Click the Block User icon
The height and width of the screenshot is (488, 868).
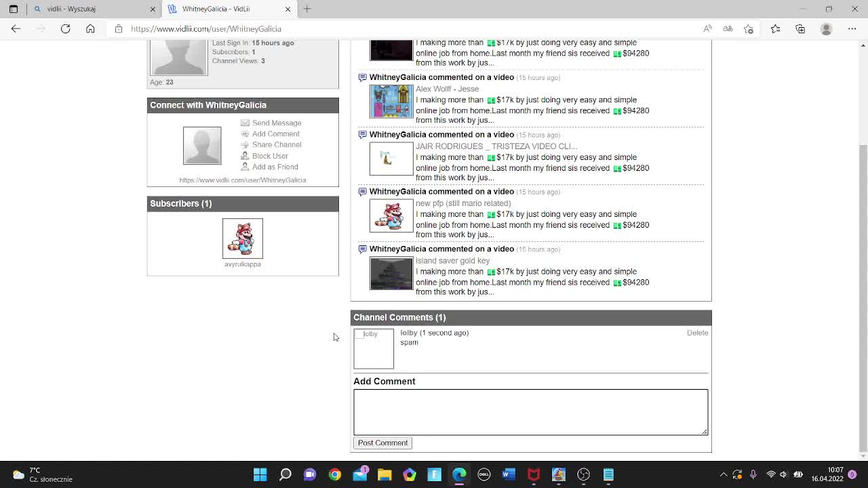click(x=245, y=156)
